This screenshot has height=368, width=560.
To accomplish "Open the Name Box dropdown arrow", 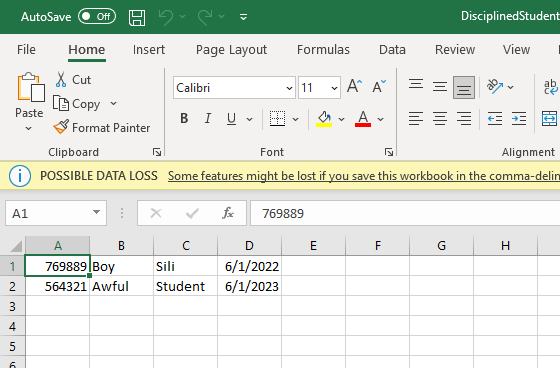I will coord(96,212).
